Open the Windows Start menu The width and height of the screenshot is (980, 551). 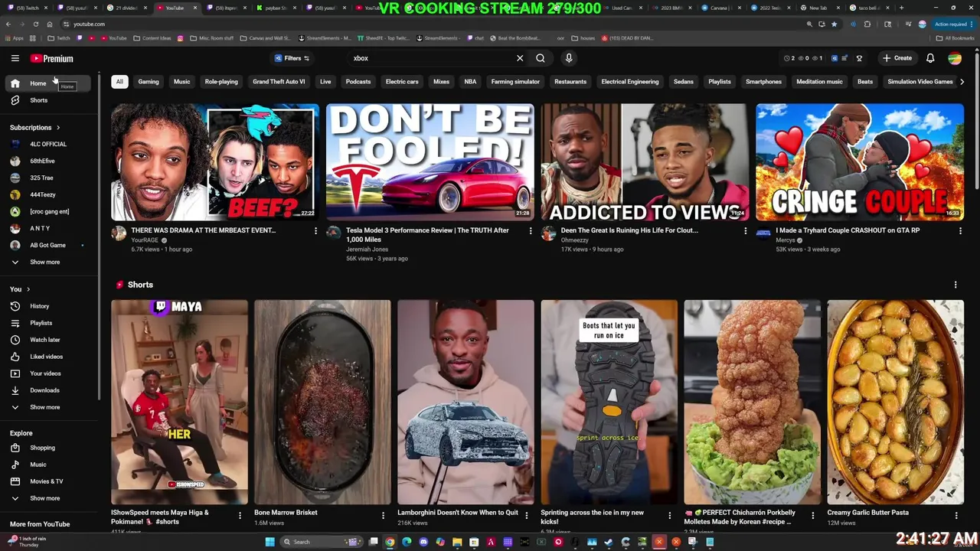pyautogui.click(x=269, y=542)
